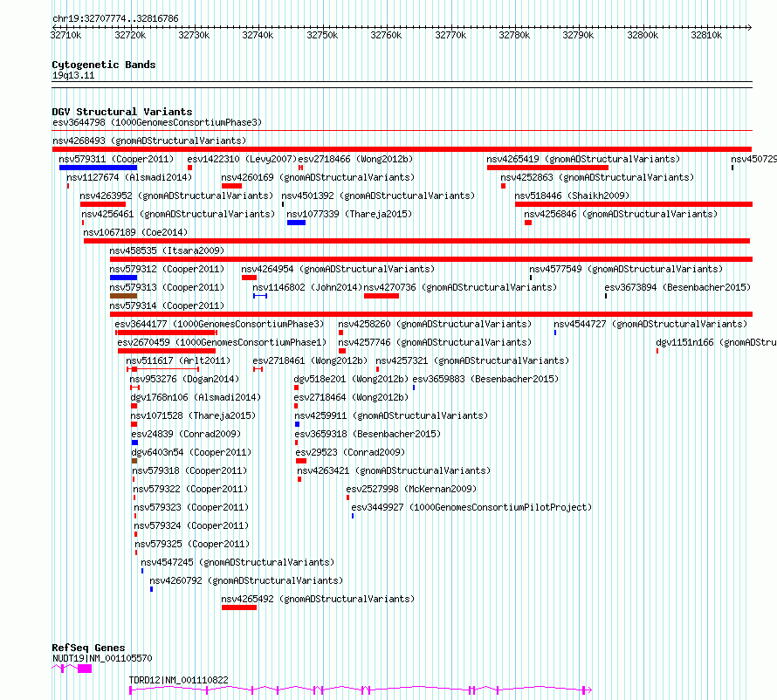Open nsv4252863 gnomAD variant
This screenshot has width=777, height=700.
597,177
